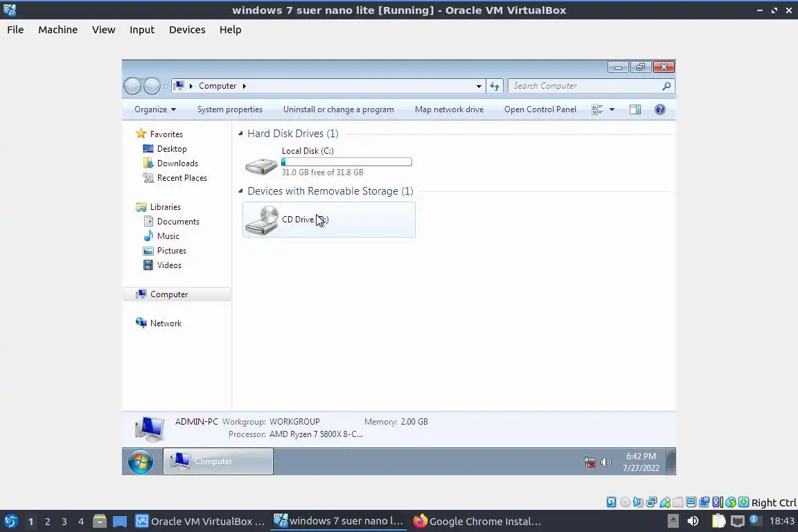Click arrow after Computer in breadcrumb
Screen dimensions: 798x532
coord(245,86)
